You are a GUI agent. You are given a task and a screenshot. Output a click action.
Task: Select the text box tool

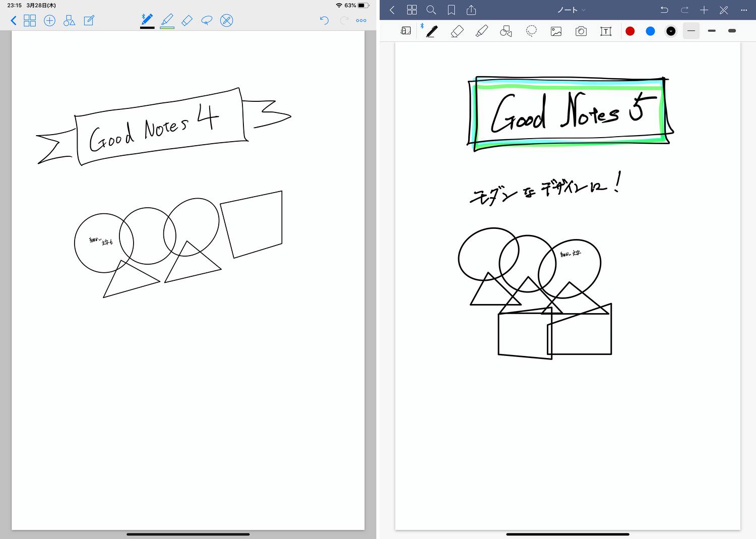(x=606, y=31)
